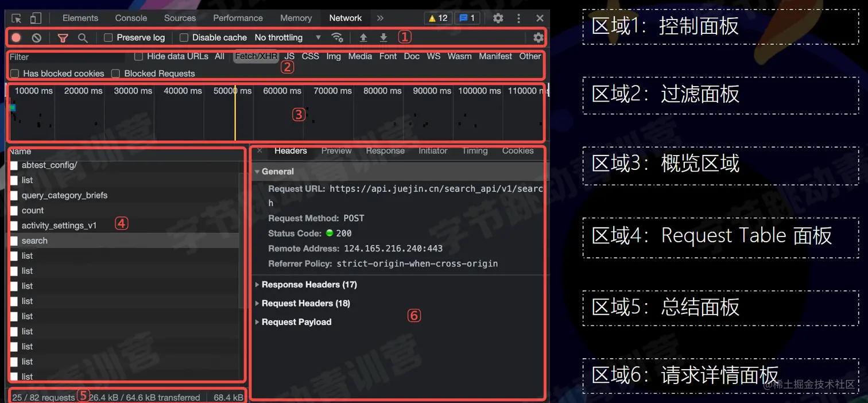Filter requests by Wasm

pyautogui.click(x=459, y=56)
